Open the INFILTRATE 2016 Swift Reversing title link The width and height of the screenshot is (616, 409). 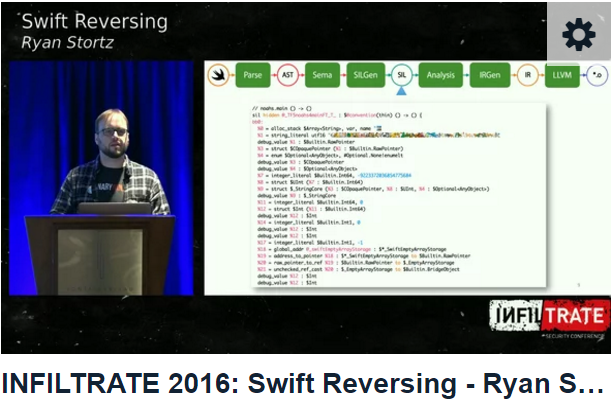[303, 383]
